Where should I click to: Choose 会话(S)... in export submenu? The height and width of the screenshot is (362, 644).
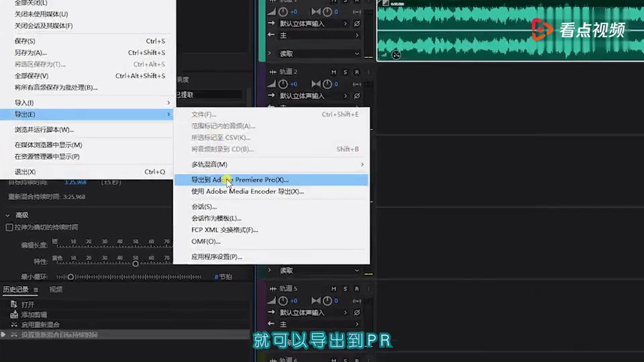pos(271,207)
